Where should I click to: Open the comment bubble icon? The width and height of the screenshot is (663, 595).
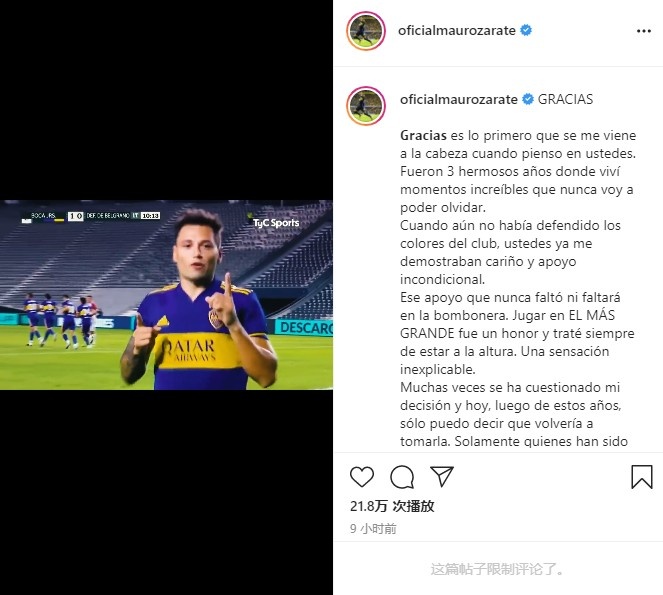coord(402,477)
